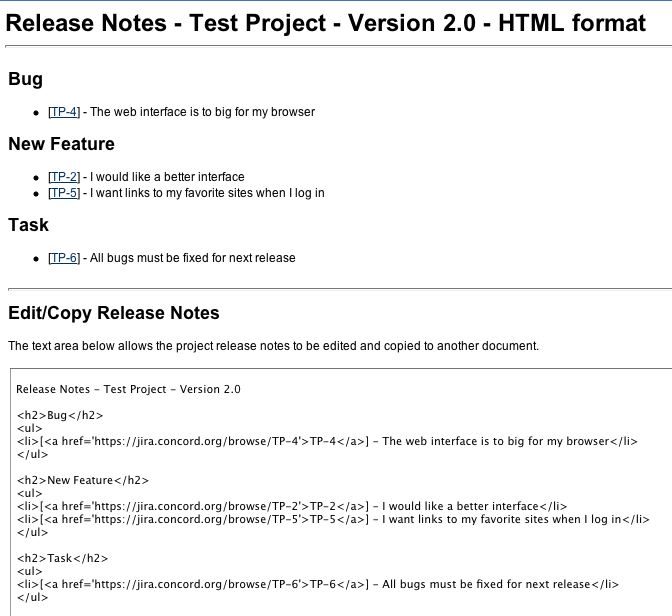Click the text area description paragraph
Viewport: 672px width, 616px height.
click(273, 346)
